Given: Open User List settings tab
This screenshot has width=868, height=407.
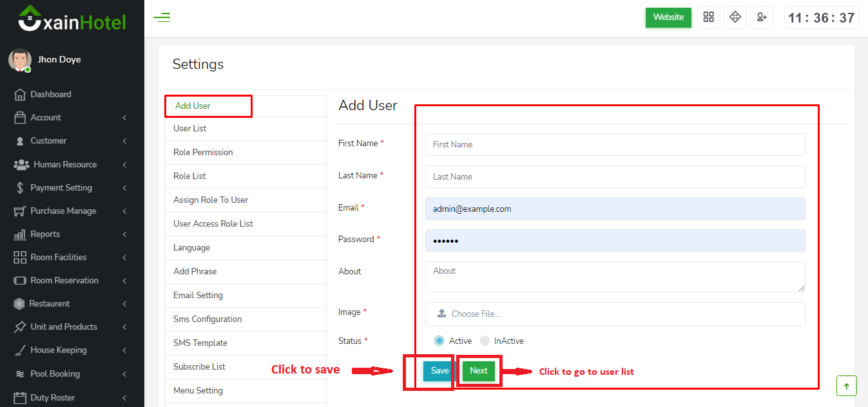Looking at the screenshot, I should [x=190, y=129].
